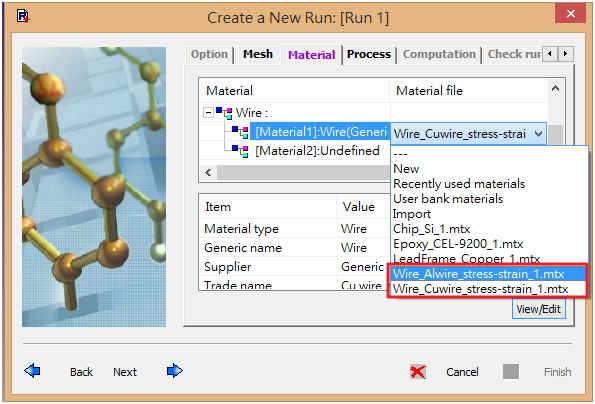This screenshot has height=404, width=595.
Task: Collapse the Wire tree node
Action: click(x=208, y=113)
